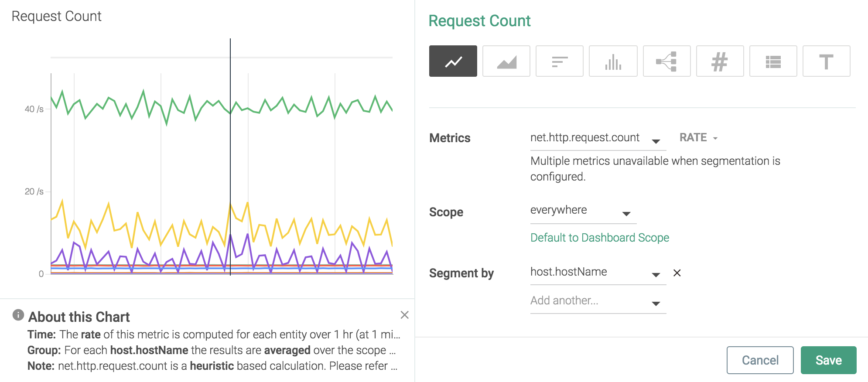Click the 20 /s axis label
This screenshot has width=868, height=382.
click(34, 191)
